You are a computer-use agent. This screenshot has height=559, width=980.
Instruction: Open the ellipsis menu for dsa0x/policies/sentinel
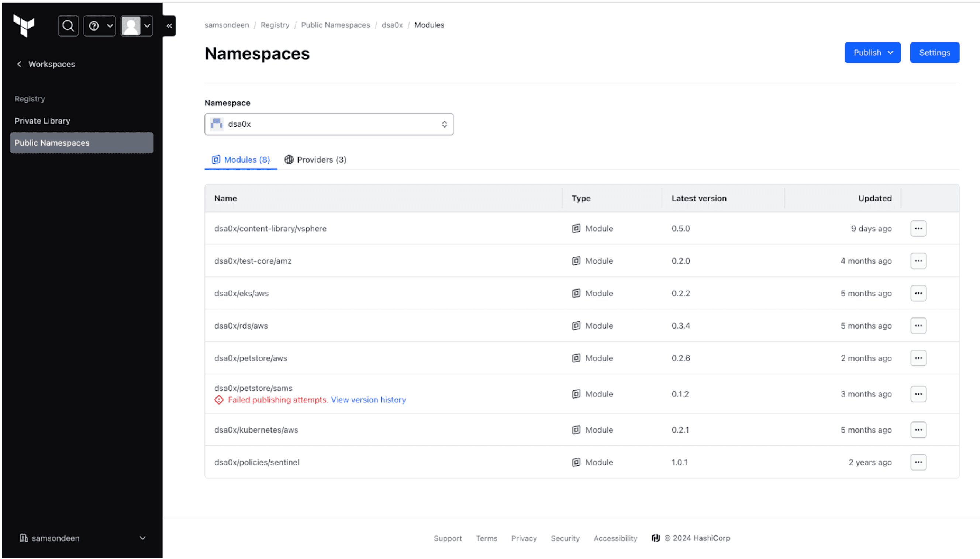[918, 462]
